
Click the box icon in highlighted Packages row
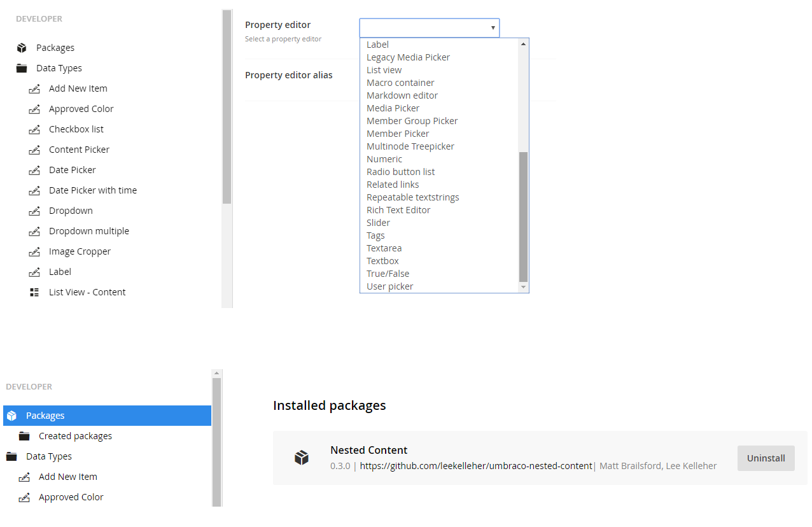11,416
